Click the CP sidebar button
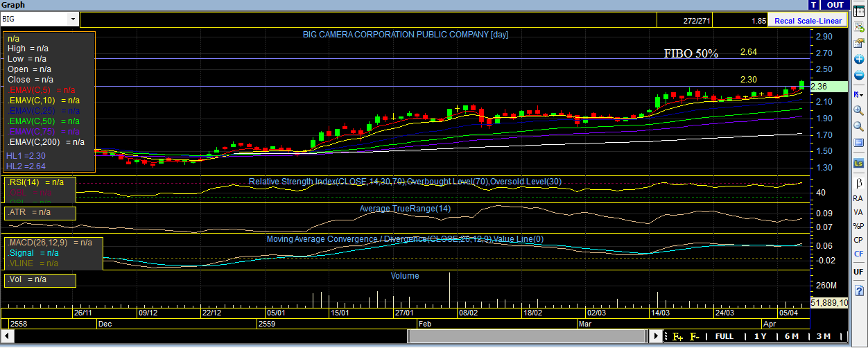 [858, 240]
